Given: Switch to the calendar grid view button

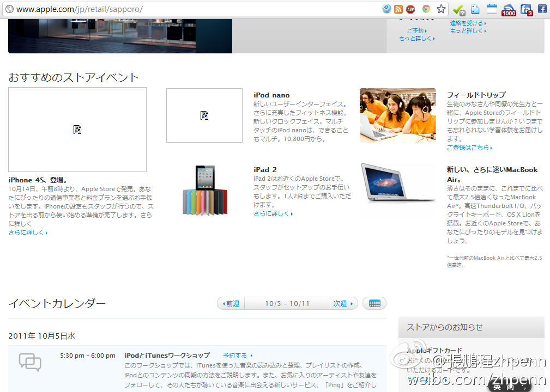Looking at the screenshot, I should (374, 303).
